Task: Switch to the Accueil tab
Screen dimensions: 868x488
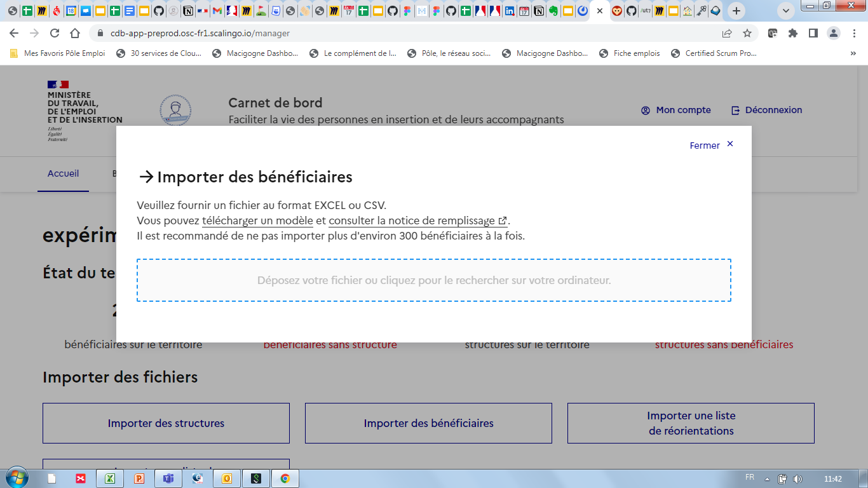Action: coord(63,173)
